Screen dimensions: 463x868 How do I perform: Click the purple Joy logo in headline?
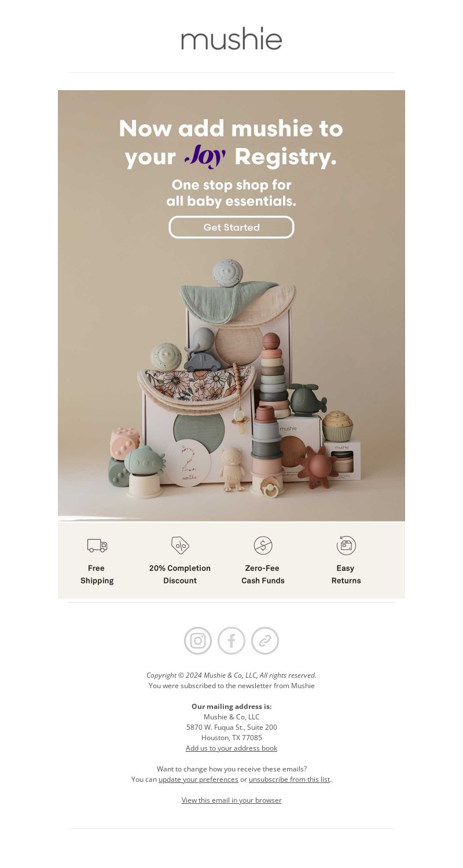pyautogui.click(x=205, y=156)
